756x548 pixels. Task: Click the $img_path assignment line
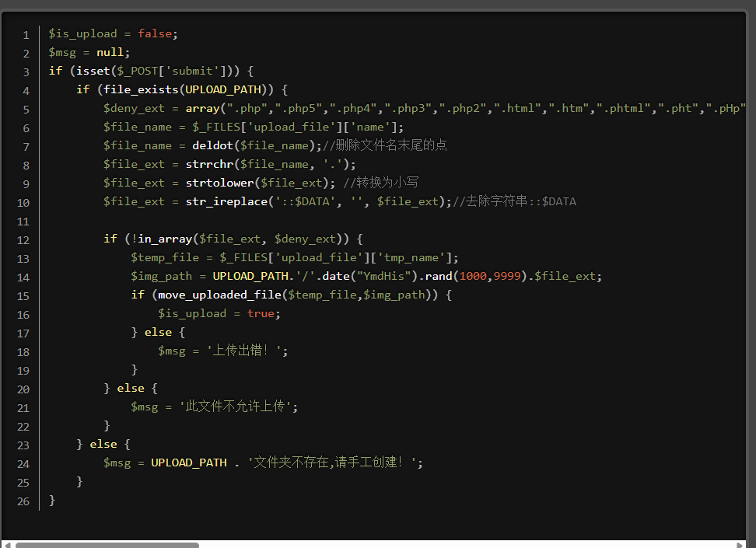point(366,276)
